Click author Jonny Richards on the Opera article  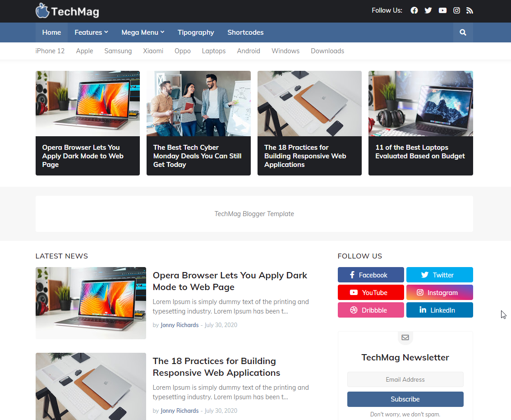[x=180, y=325]
